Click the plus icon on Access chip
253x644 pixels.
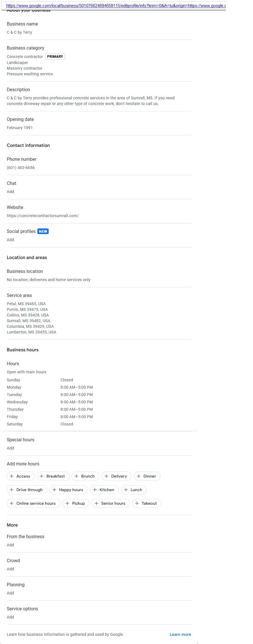click(x=12, y=476)
